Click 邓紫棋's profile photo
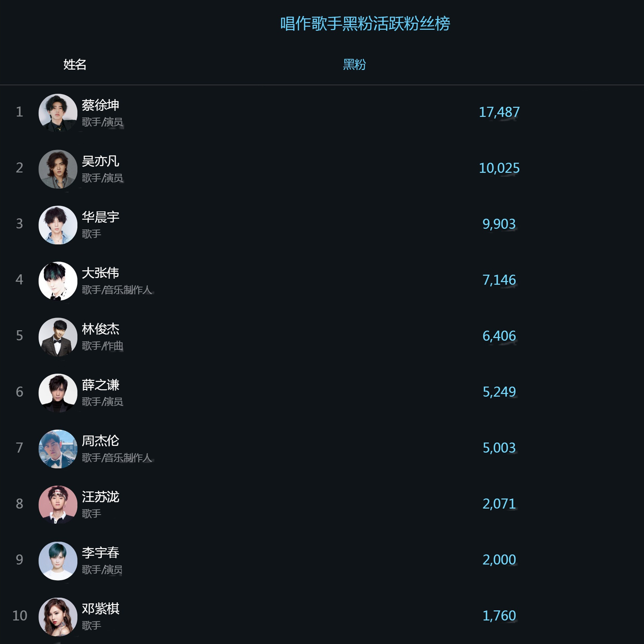The height and width of the screenshot is (644, 644). pos(58,617)
